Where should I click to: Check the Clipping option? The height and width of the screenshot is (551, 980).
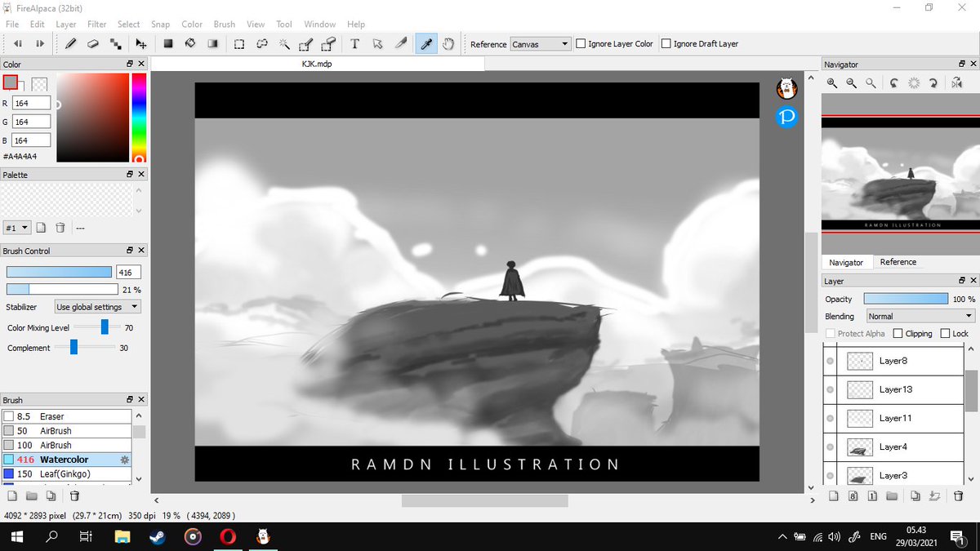tap(898, 333)
